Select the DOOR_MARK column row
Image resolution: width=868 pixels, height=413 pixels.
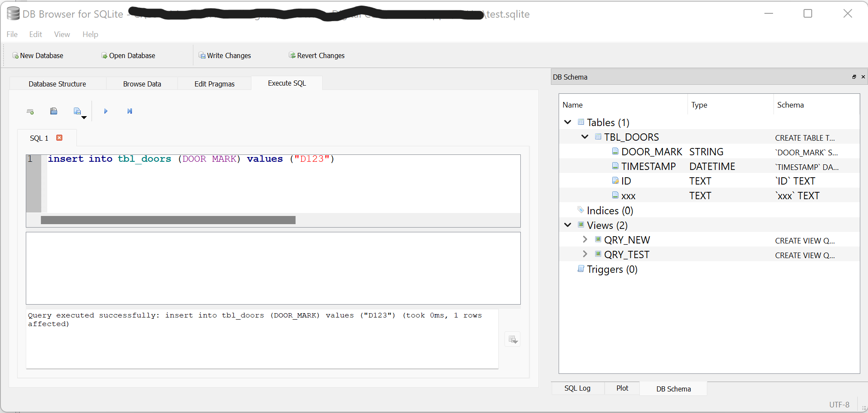click(709, 152)
